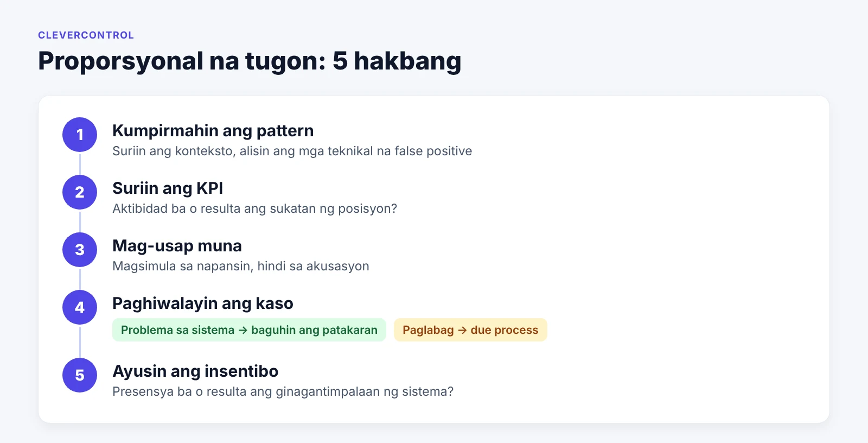The image size is (868, 443).
Task: Select the heading "Ayusin ang insentibo"
Action: tap(195, 371)
